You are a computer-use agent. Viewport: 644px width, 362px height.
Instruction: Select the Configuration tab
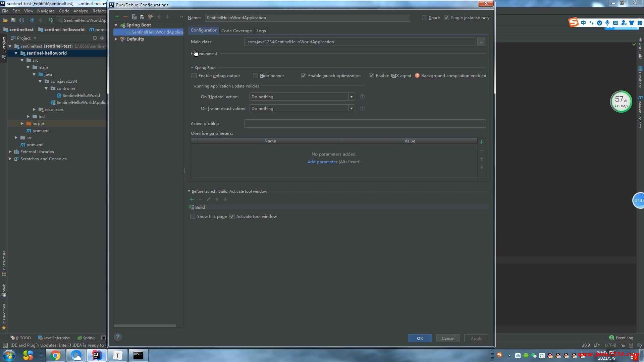pyautogui.click(x=204, y=30)
